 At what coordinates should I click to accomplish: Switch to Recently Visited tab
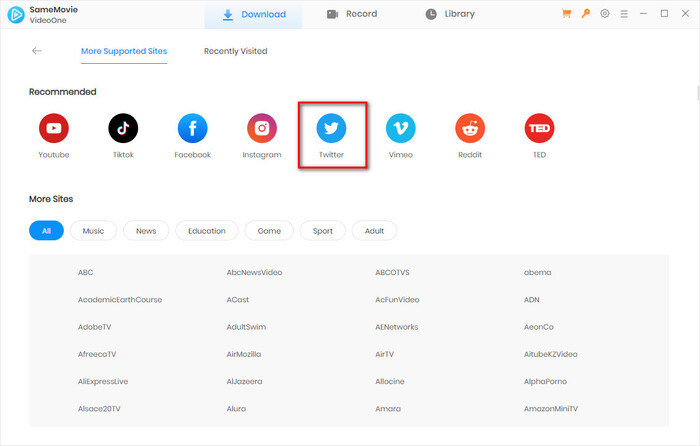click(235, 51)
